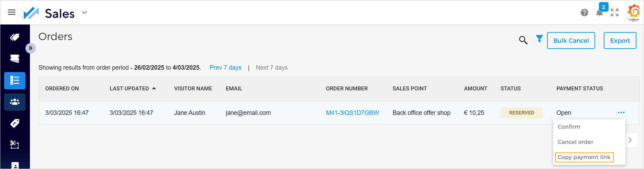Open order number M41-3IQS1D7GBW link

pos(352,113)
